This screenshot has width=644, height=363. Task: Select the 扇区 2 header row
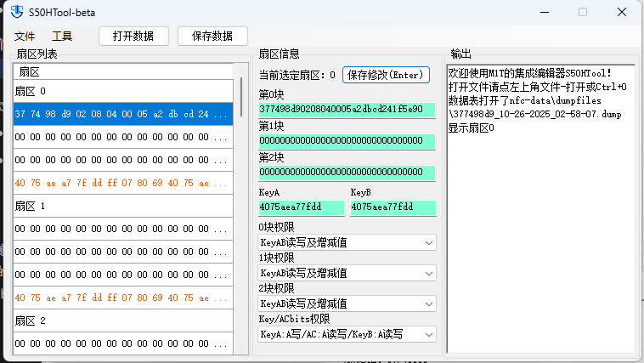pyautogui.click(x=121, y=321)
